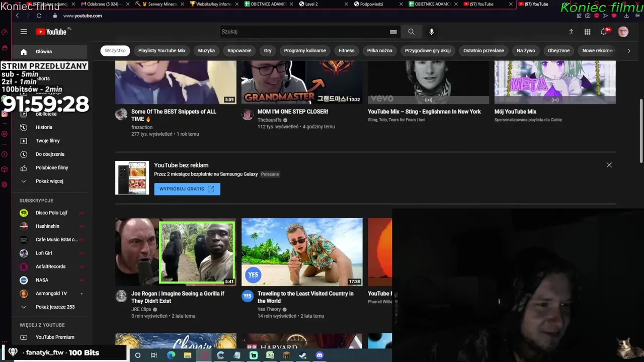Open the Yes Theory beach video thumbnail
Screen dimensions: 644x362
coord(302,252)
